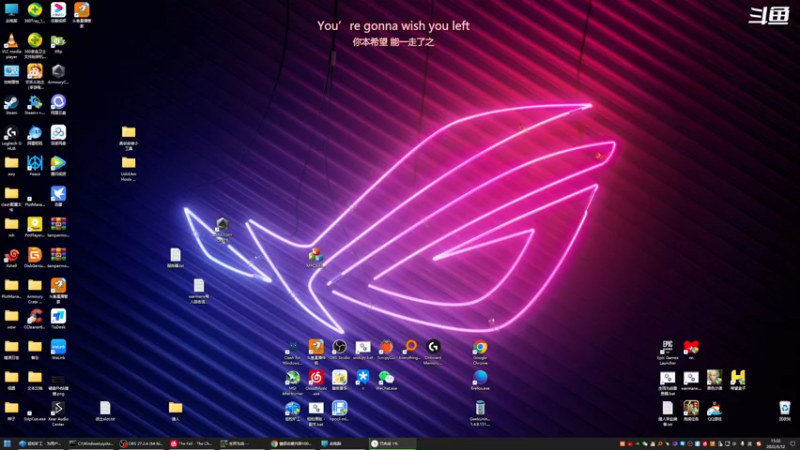Open firefox.exe desktop shortcut
Viewport: 800px width, 450px height.
(x=480, y=381)
